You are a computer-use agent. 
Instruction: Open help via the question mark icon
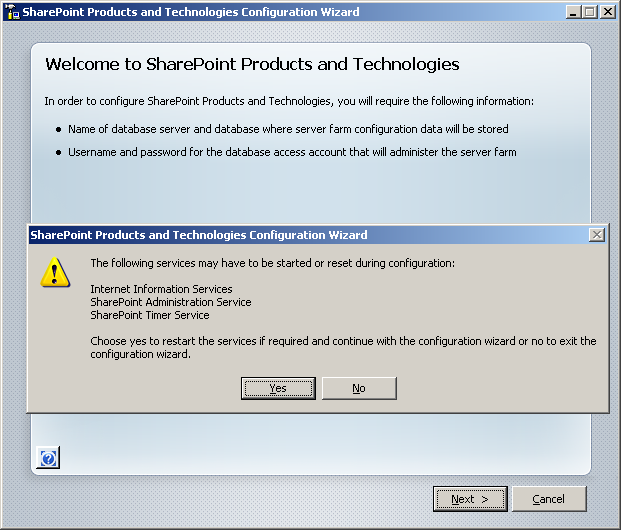(48, 458)
